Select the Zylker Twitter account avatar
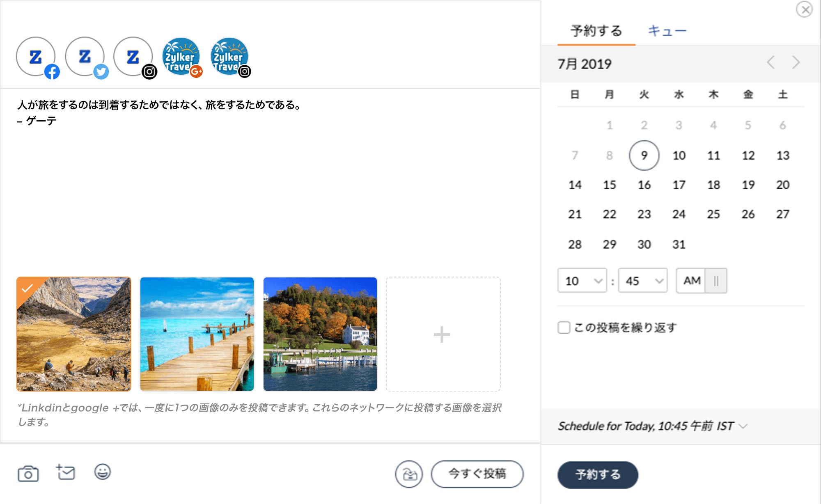This screenshot has width=821, height=504. [x=85, y=57]
